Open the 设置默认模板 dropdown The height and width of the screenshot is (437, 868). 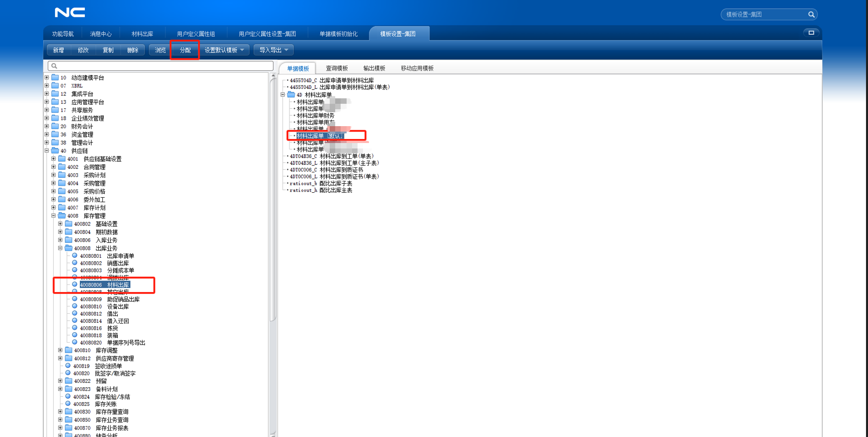pyautogui.click(x=224, y=50)
